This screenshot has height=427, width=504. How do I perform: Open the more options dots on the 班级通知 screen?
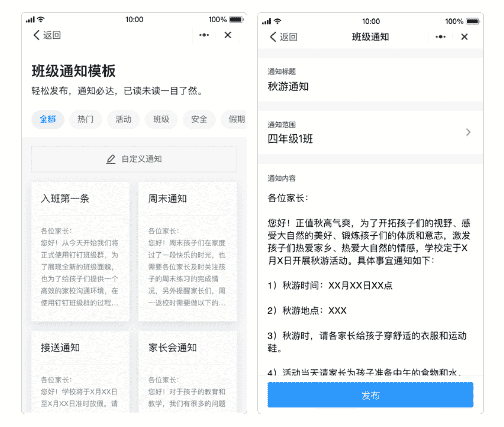pos(440,37)
